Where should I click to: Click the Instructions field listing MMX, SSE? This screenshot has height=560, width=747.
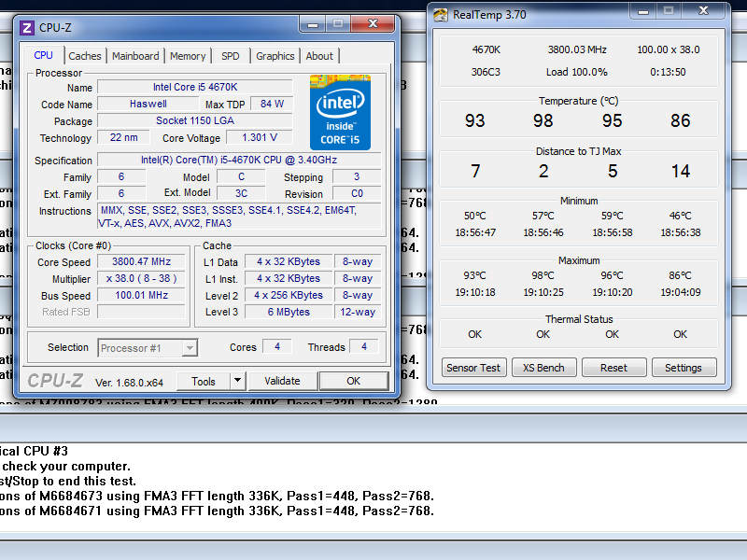[239, 217]
